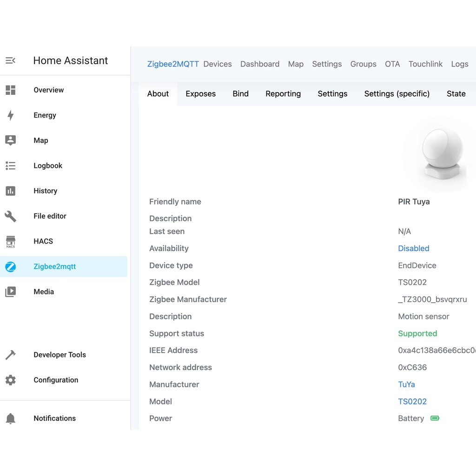
Task: Click the Energy lightning bolt icon
Action: [10, 115]
